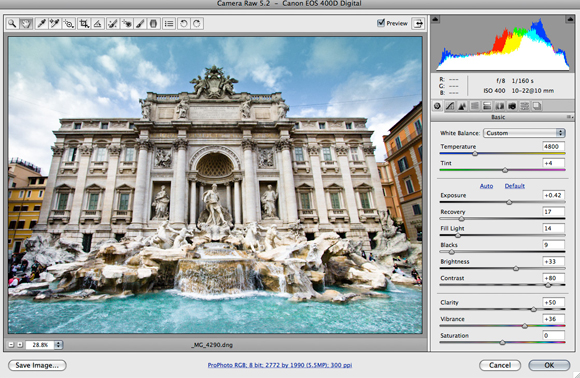580x378 pixels.
Task: Select the Graduated Filter tool
Action: click(x=153, y=24)
